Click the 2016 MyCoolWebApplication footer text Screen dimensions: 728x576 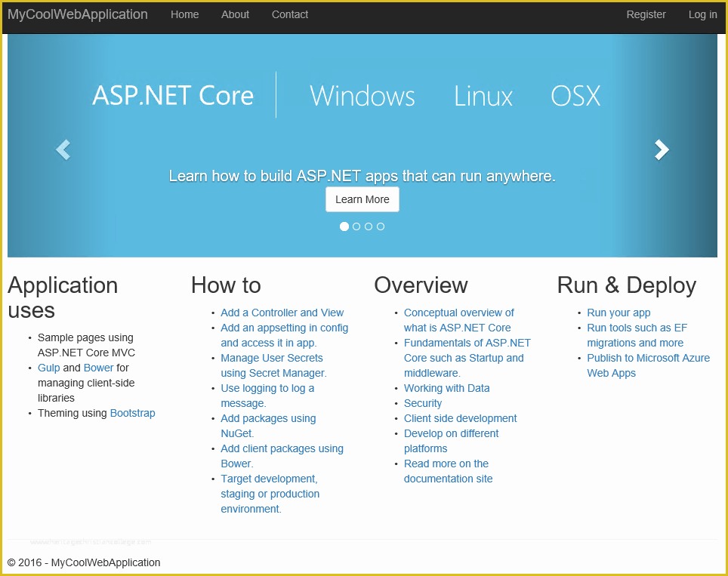coord(84,562)
